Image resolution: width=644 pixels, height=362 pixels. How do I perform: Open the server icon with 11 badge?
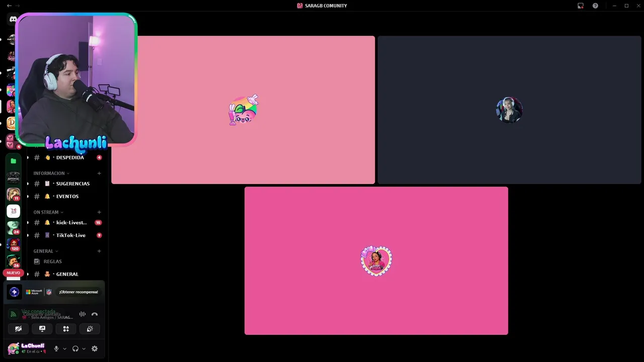[14, 194]
